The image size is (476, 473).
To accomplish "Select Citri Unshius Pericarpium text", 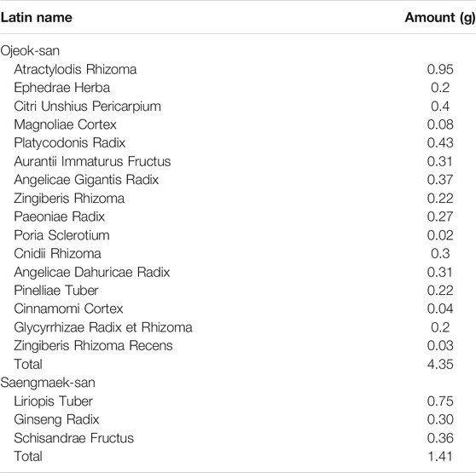I will pos(87,107).
